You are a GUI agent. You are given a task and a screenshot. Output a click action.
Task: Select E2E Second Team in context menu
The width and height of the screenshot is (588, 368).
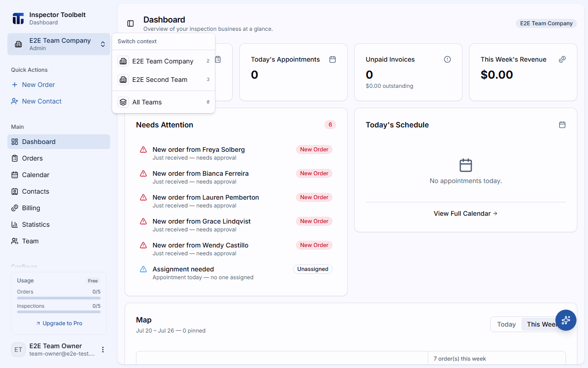(x=164, y=80)
